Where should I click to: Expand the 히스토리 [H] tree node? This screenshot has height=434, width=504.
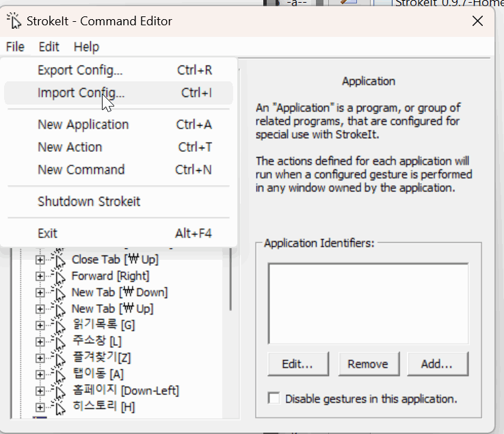pos(40,407)
